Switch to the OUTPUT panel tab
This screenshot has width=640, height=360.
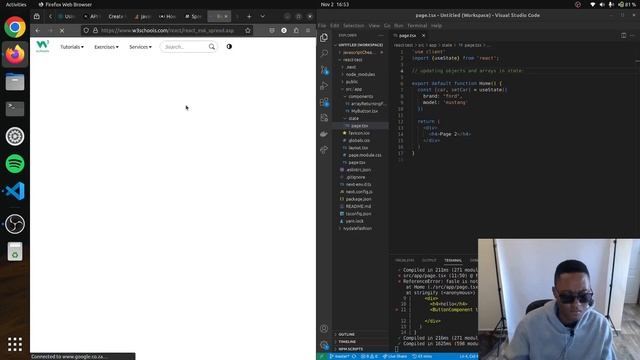pyautogui.click(x=429, y=260)
